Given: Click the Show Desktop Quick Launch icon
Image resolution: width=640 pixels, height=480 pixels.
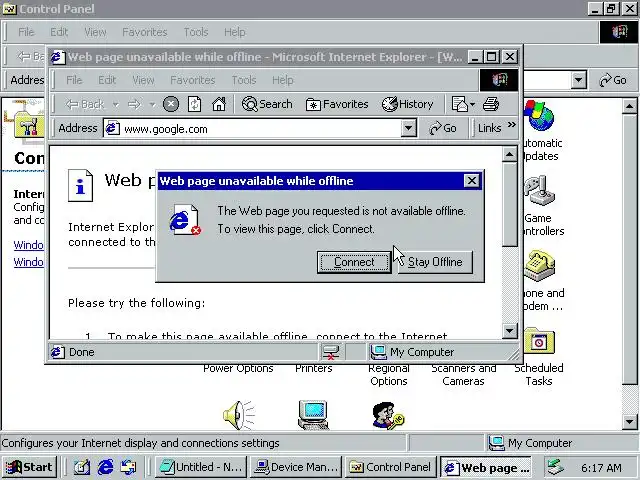Looking at the screenshot, I should (x=82, y=467).
